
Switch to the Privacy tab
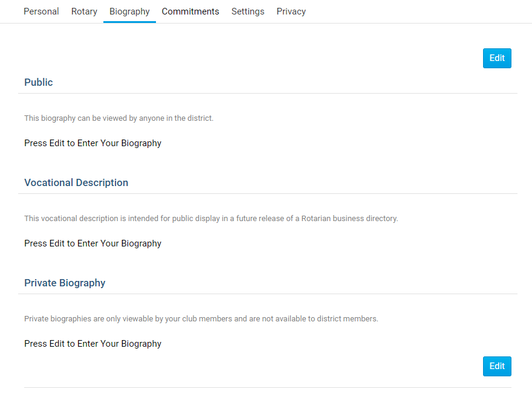291,11
